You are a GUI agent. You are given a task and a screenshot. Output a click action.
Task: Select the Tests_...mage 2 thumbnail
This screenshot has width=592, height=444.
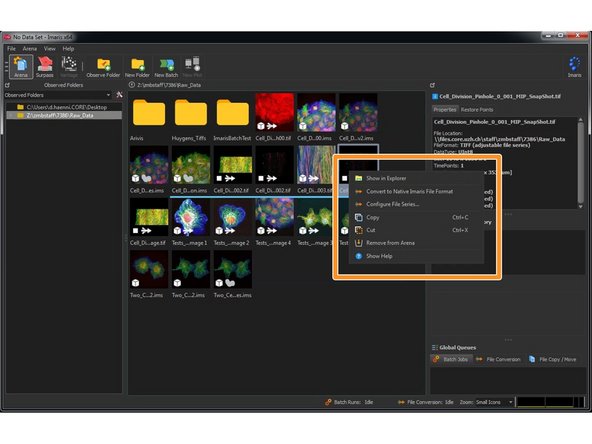coord(233,217)
